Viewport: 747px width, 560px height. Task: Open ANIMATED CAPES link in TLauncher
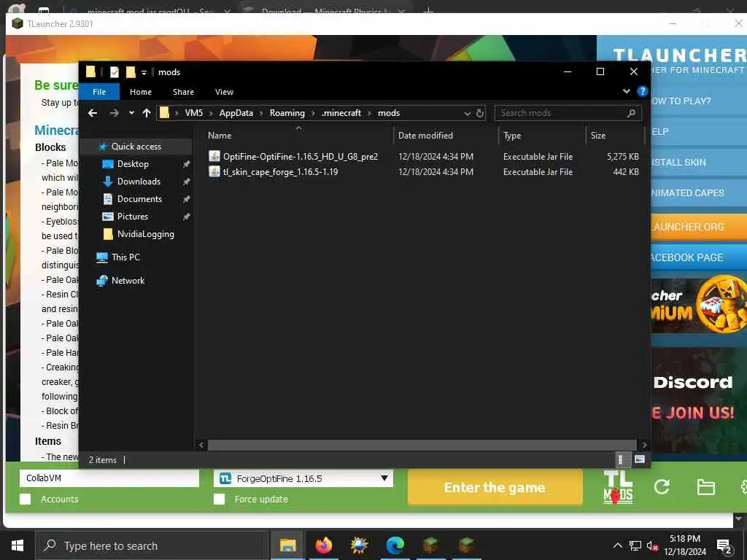coord(698,192)
